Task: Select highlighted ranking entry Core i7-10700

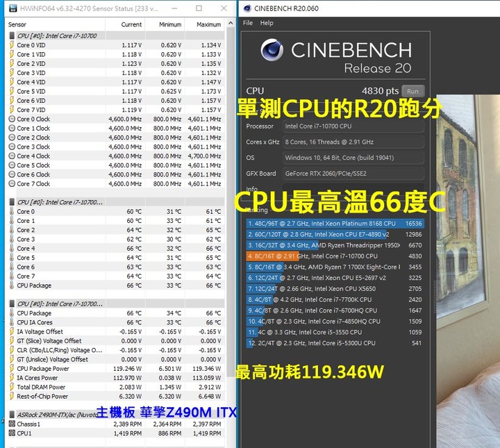Action: pyautogui.click(x=335, y=256)
